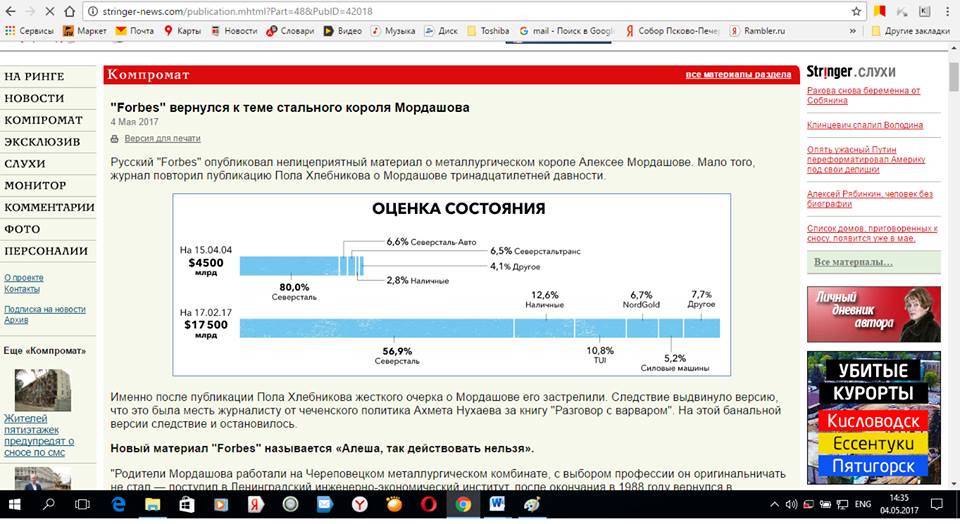Viewport: 960px width, 524px height.
Task: Show hidden system tray icons
Action: point(774,504)
